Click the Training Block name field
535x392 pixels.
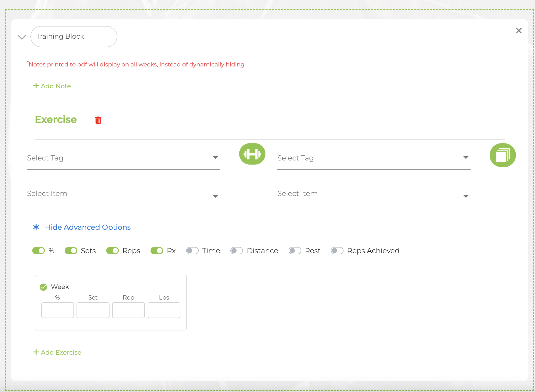pyautogui.click(x=74, y=37)
